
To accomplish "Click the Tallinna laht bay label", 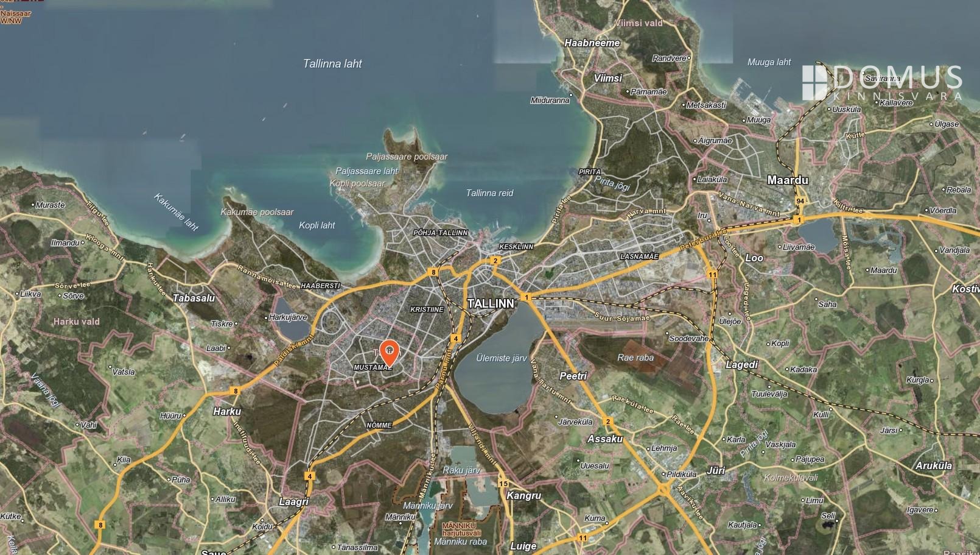I will coord(332,63).
